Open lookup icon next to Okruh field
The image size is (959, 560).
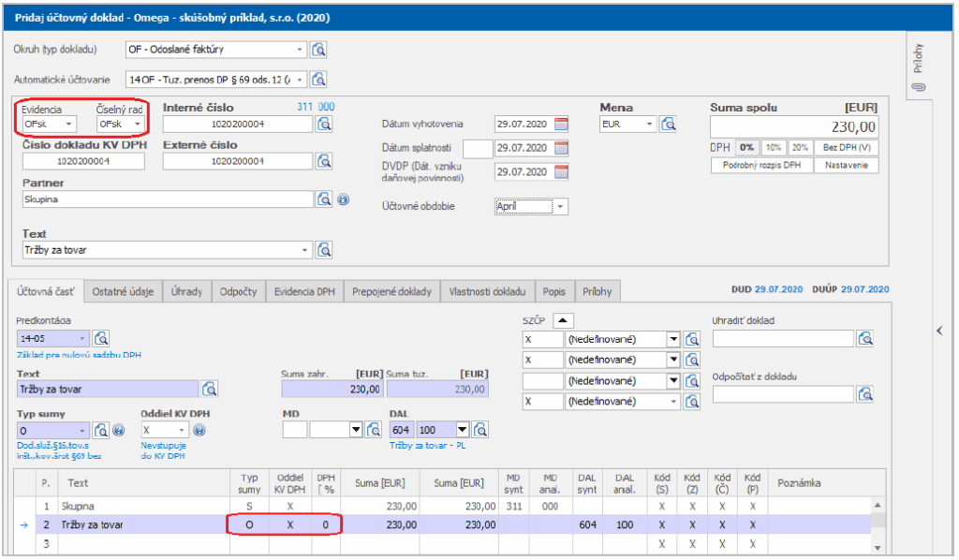coord(318,50)
